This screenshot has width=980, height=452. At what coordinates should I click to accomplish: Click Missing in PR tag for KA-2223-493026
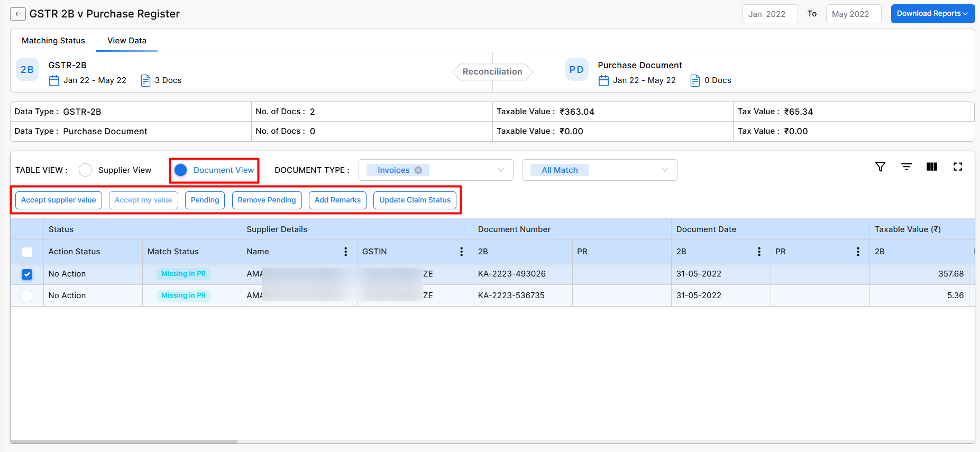pyautogui.click(x=184, y=274)
